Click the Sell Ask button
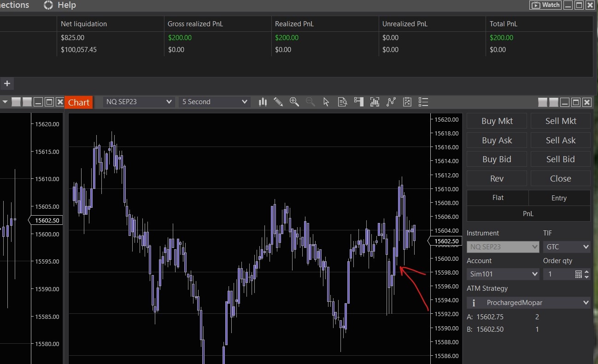Image resolution: width=598 pixels, height=364 pixels. (561, 141)
